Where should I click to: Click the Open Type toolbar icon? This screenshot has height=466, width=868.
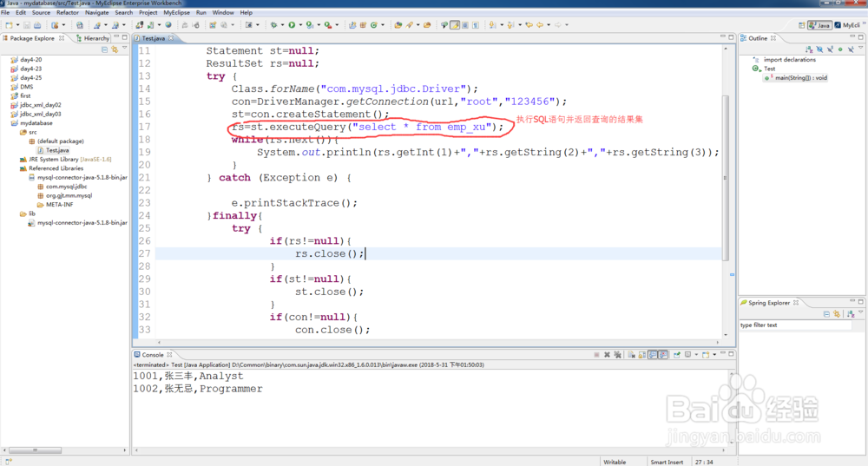[398, 25]
